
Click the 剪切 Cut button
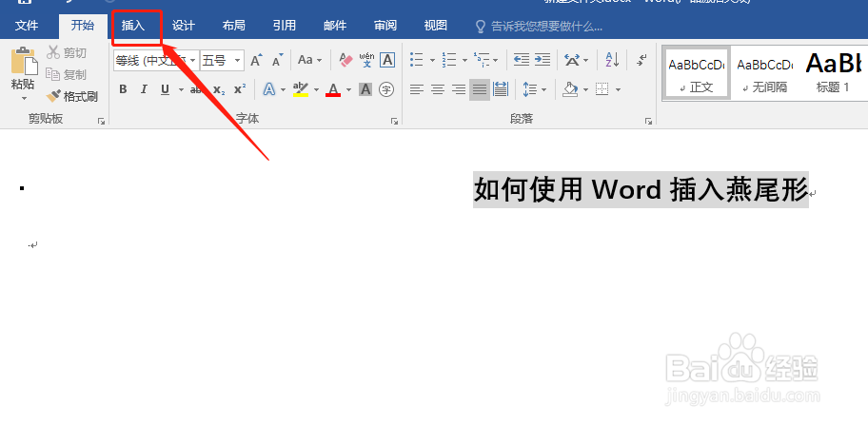click(67, 53)
